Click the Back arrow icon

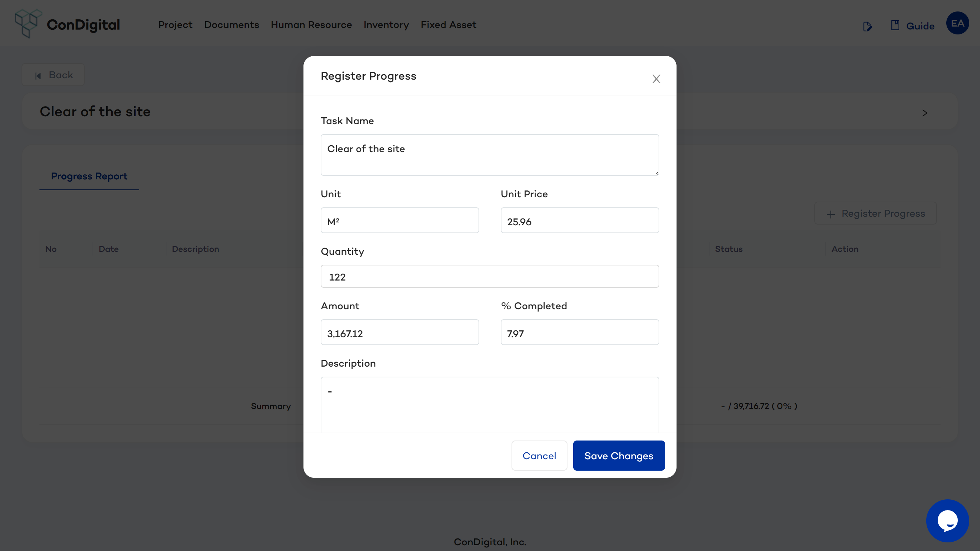(x=38, y=75)
